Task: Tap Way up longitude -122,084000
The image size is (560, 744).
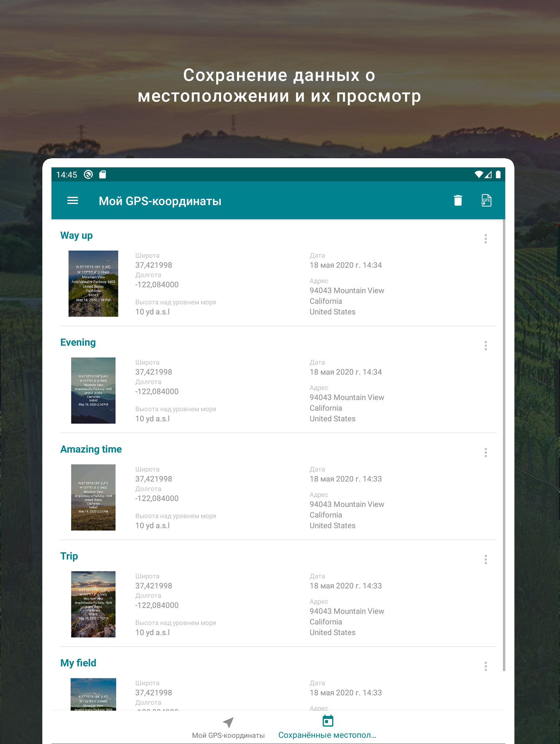Action: tap(157, 284)
